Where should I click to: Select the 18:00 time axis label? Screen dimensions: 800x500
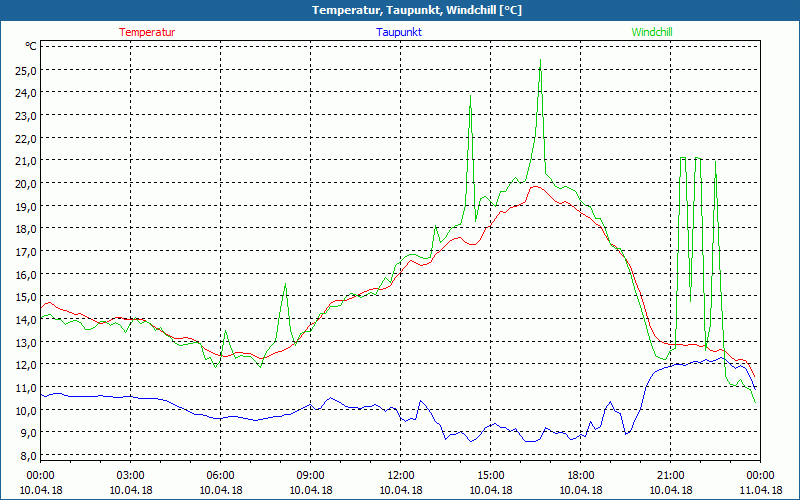tap(580, 475)
